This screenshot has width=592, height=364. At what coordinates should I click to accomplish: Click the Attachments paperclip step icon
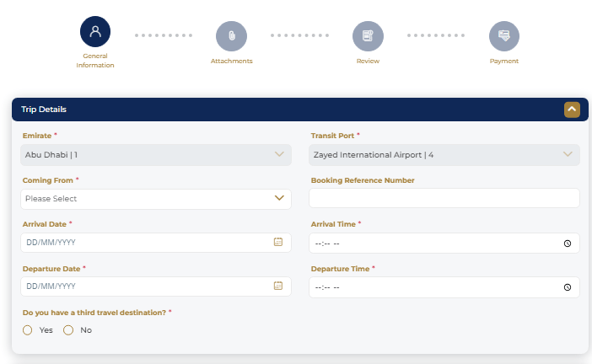coord(231,35)
